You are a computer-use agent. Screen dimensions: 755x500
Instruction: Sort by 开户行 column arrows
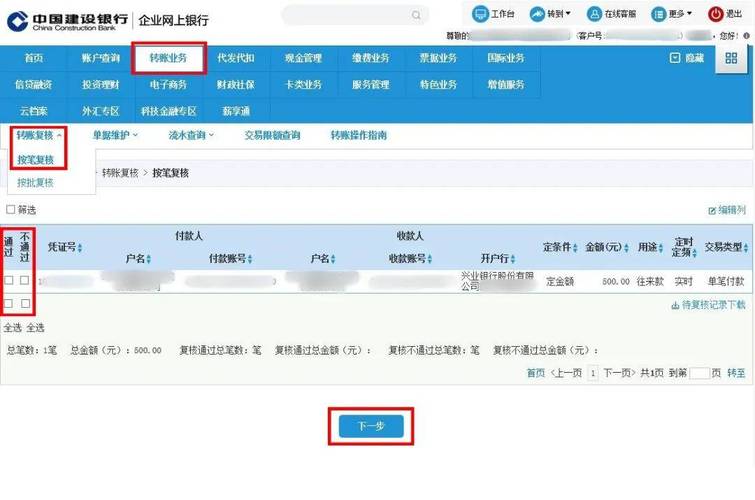pyautogui.click(x=513, y=259)
